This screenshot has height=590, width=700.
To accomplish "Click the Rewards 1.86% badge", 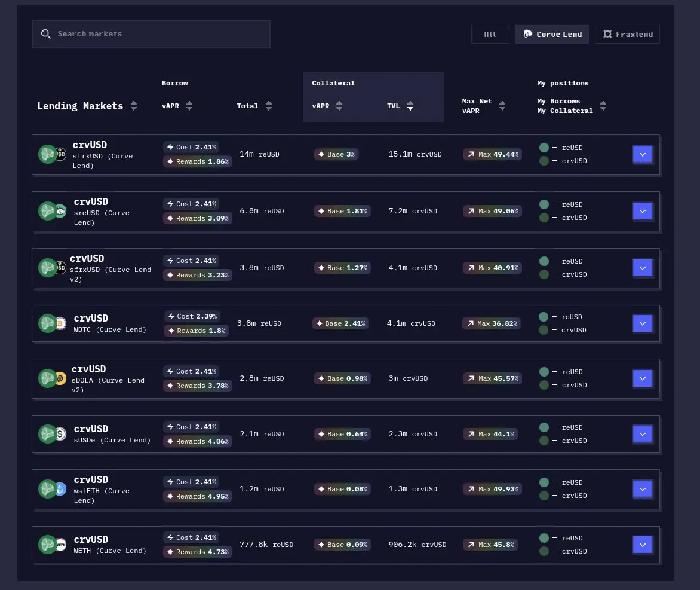I will [197, 161].
